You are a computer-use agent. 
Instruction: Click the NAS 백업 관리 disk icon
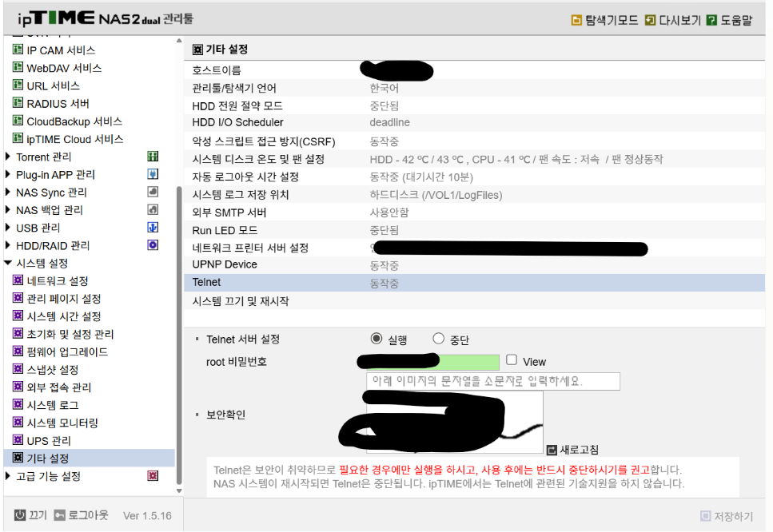pyautogui.click(x=152, y=209)
